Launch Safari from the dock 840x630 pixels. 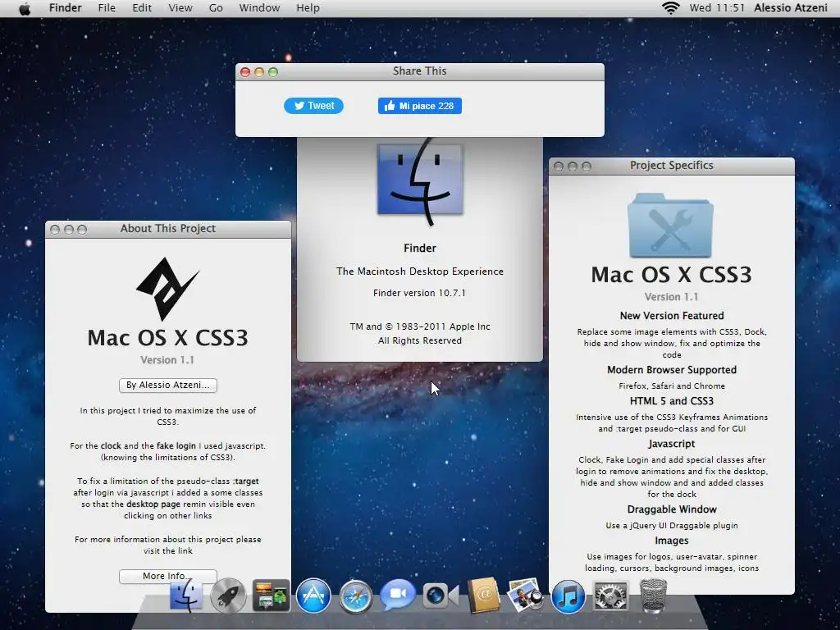356,596
